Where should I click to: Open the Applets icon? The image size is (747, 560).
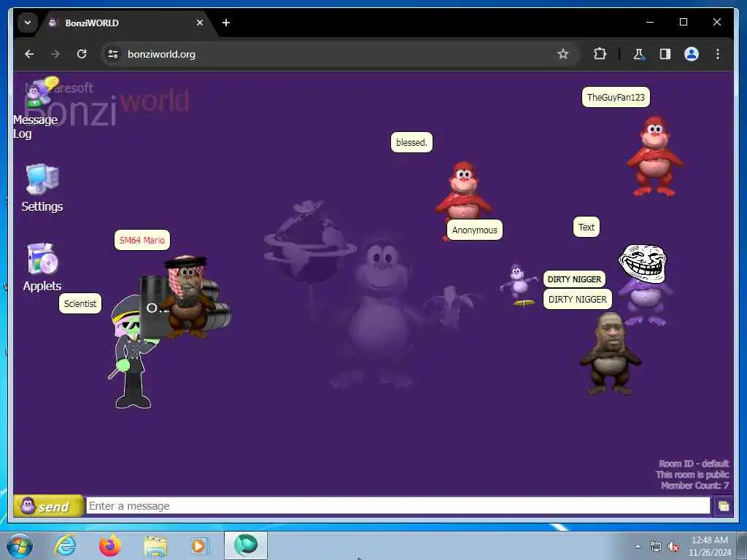pos(42,267)
